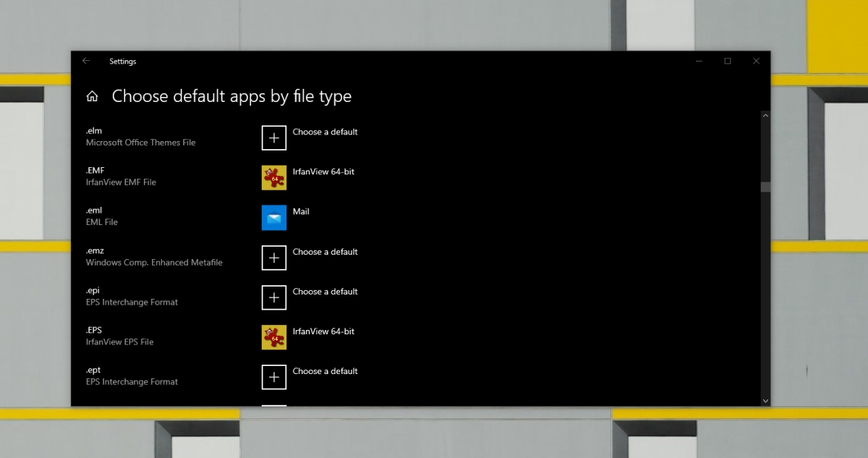The width and height of the screenshot is (868, 458).
Task: Click the IrfanView icon for .EMF
Action: (274, 177)
